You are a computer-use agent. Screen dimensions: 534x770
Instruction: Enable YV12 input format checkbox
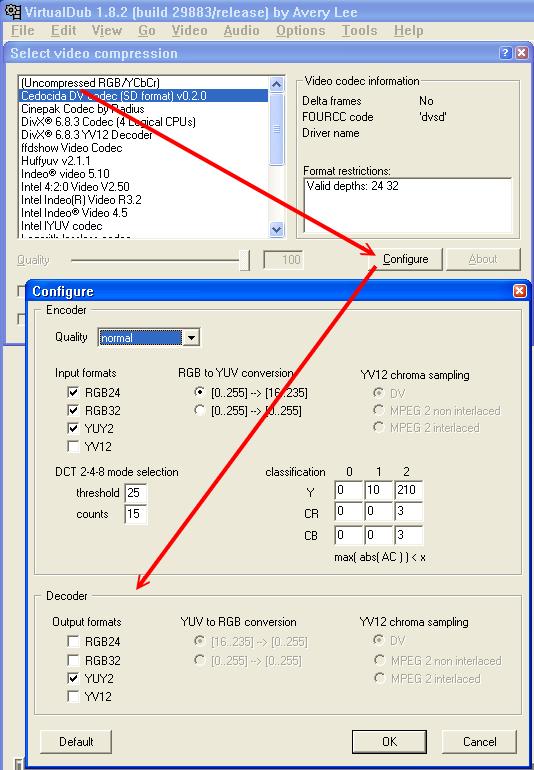tap(73, 446)
